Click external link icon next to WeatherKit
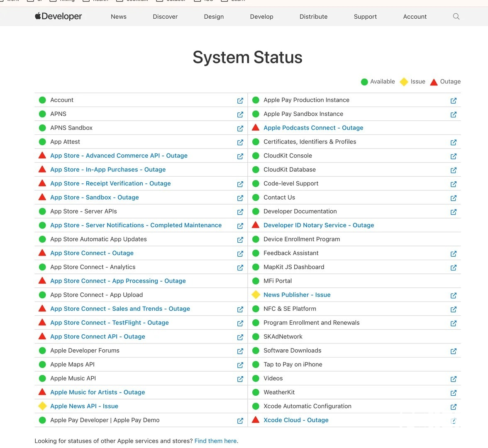Screen dimensions: 488x448 pyautogui.click(x=453, y=393)
